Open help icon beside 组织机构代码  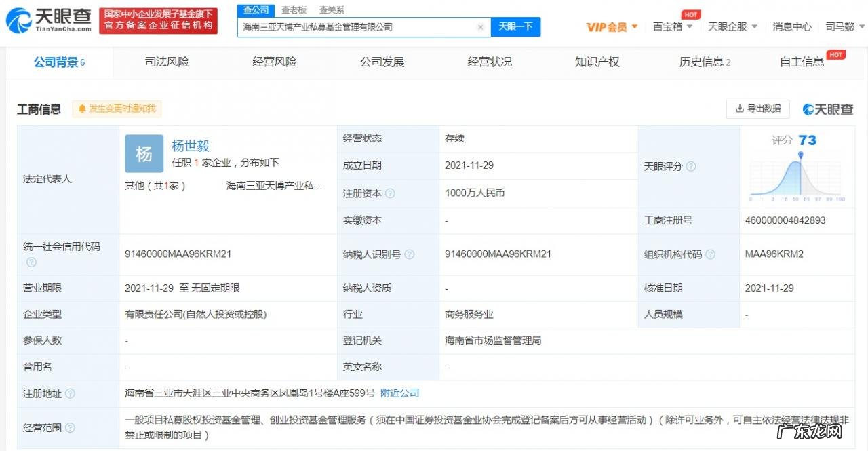[x=709, y=254]
